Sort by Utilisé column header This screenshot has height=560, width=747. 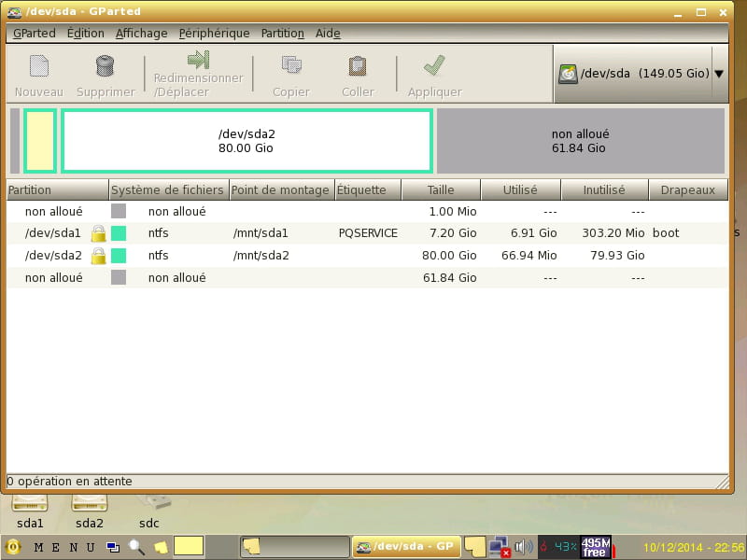[x=520, y=190]
